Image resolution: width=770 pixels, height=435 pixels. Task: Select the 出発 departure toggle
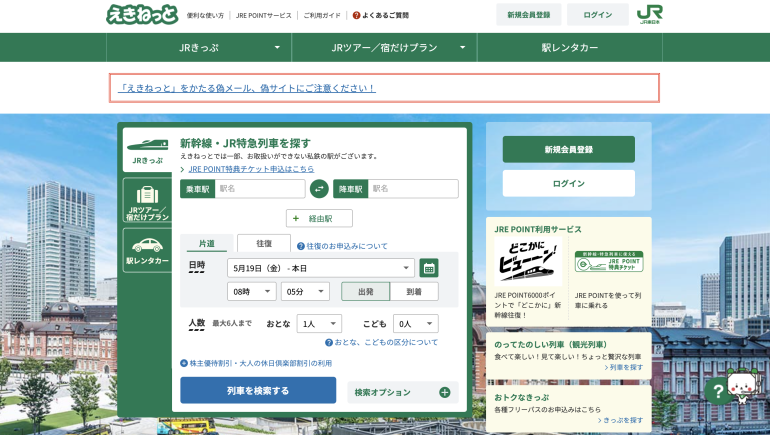pyautogui.click(x=365, y=291)
